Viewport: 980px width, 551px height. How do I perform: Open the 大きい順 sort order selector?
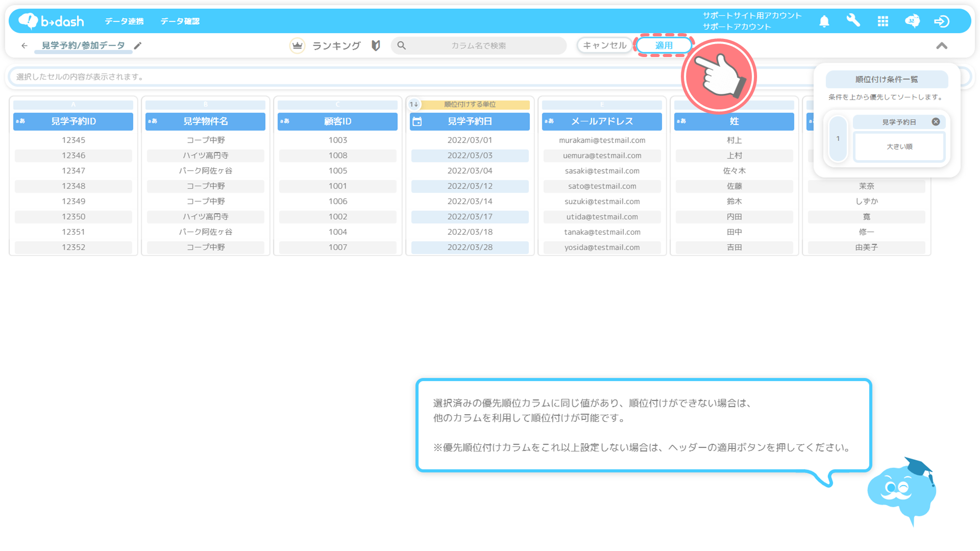tap(899, 147)
